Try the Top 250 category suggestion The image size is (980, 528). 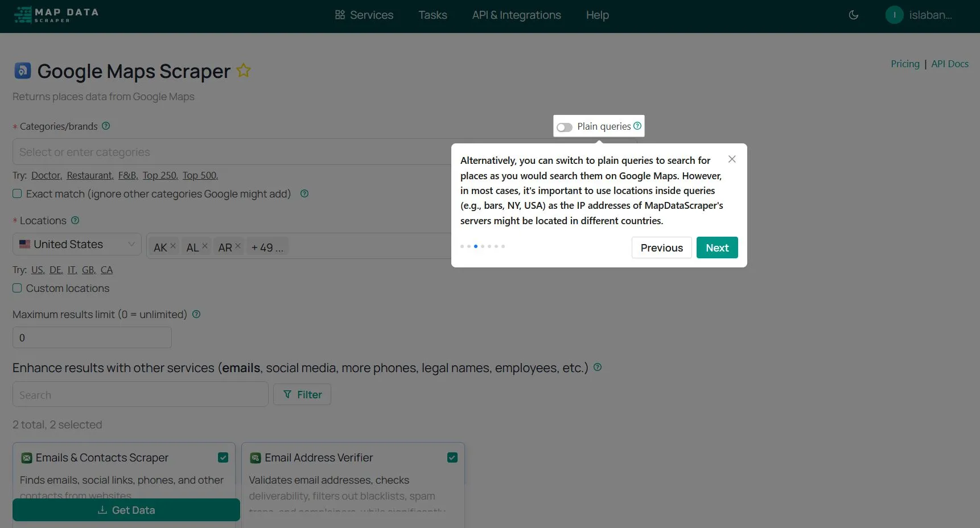click(160, 175)
